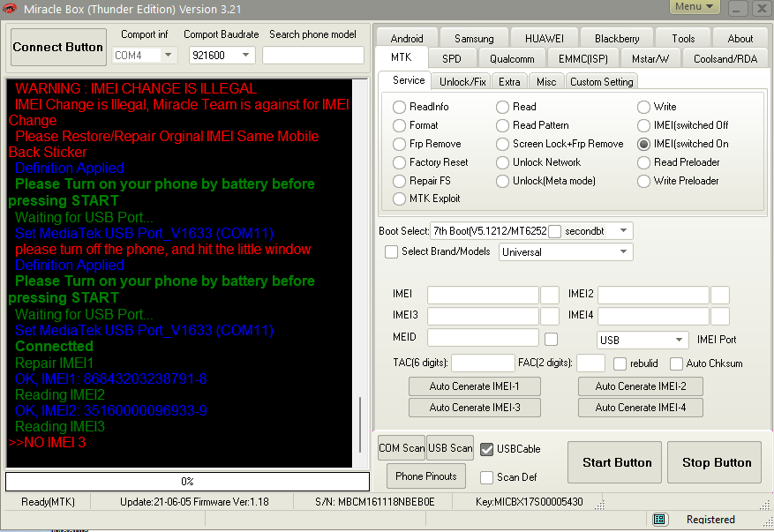Open the Qualcomm tab

512,59
